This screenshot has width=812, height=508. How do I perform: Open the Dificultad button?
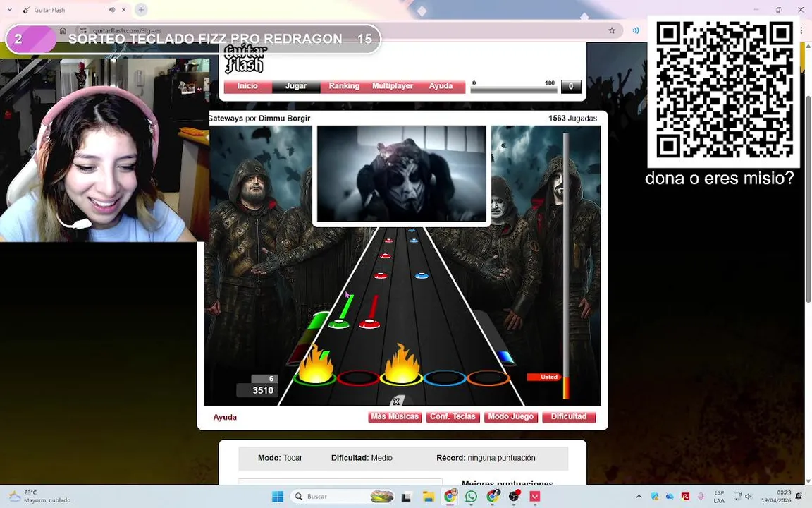569,417
